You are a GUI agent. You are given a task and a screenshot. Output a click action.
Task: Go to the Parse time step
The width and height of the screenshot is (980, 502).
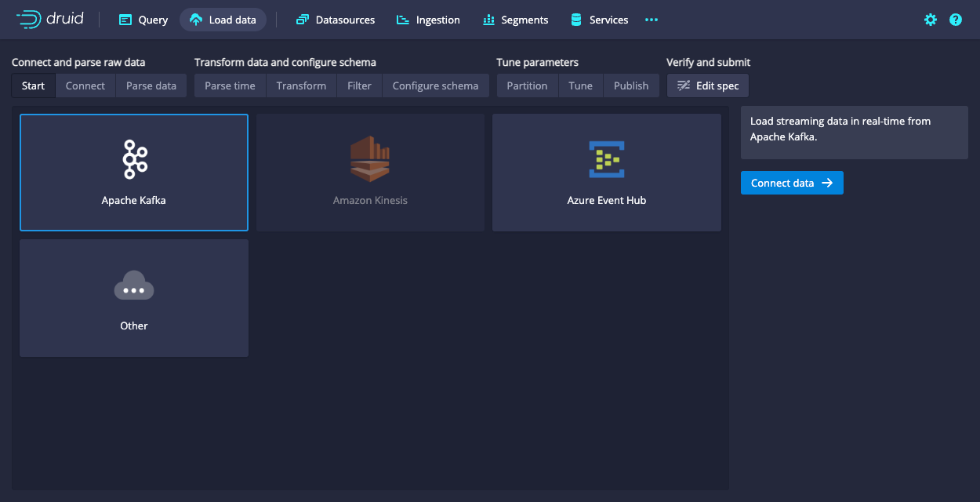[x=229, y=85]
